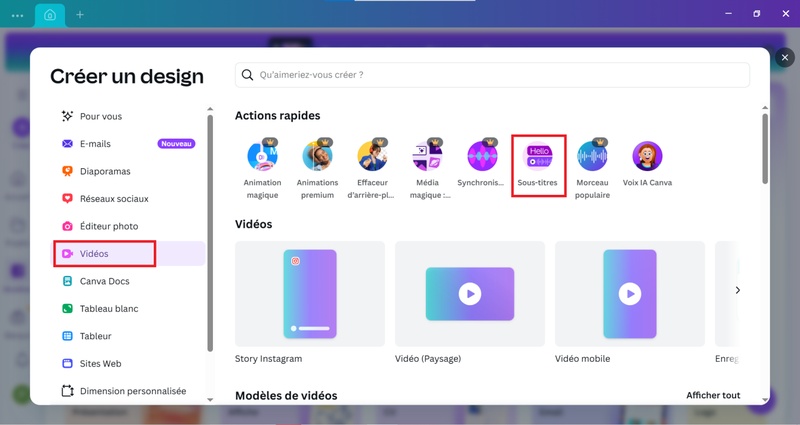Add a new tab with plus icon
This screenshot has width=800, height=425.
point(80,15)
